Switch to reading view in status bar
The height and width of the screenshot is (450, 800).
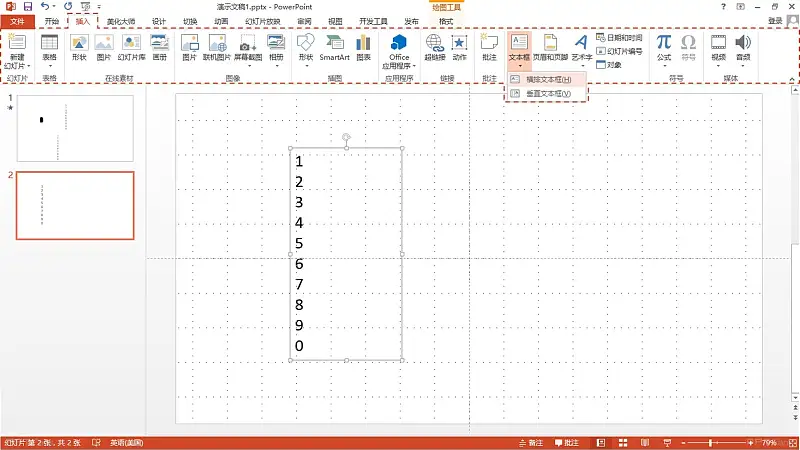647,442
